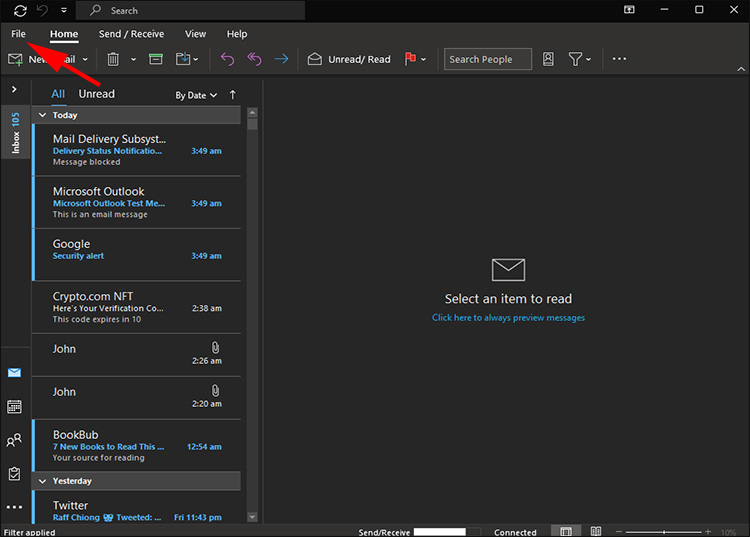Click the Reply arrow icon

(227, 59)
